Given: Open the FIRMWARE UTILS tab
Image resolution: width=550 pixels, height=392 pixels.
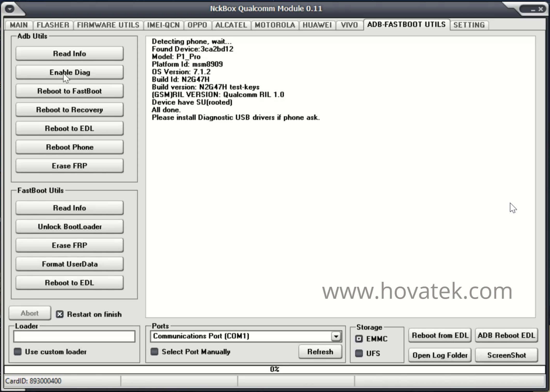Looking at the screenshot, I should point(108,25).
